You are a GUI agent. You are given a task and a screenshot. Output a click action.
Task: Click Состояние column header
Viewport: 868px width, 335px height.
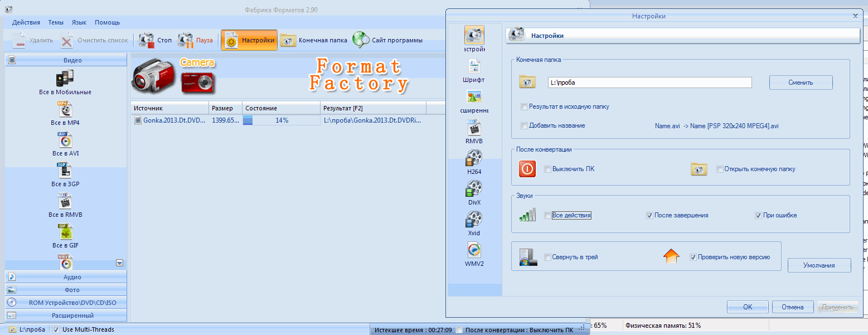(281, 108)
